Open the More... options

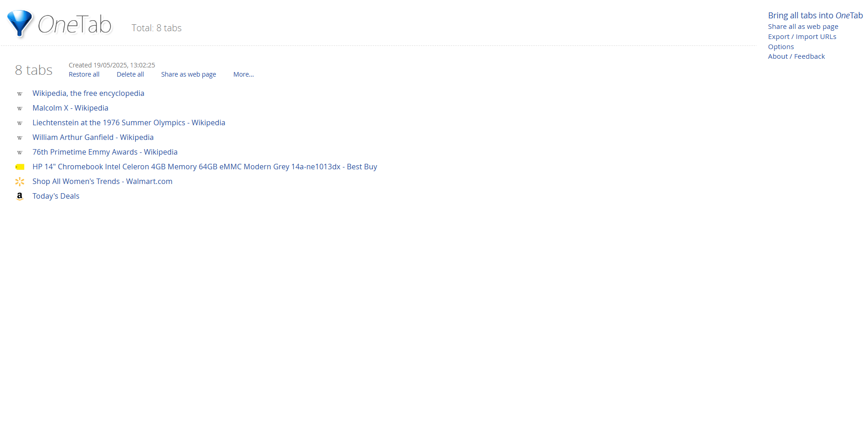tap(243, 74)
